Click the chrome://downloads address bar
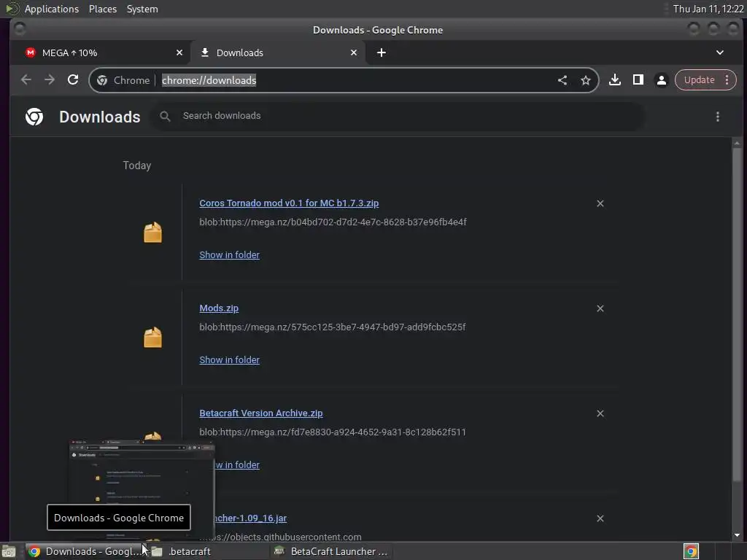 point(343,80)
